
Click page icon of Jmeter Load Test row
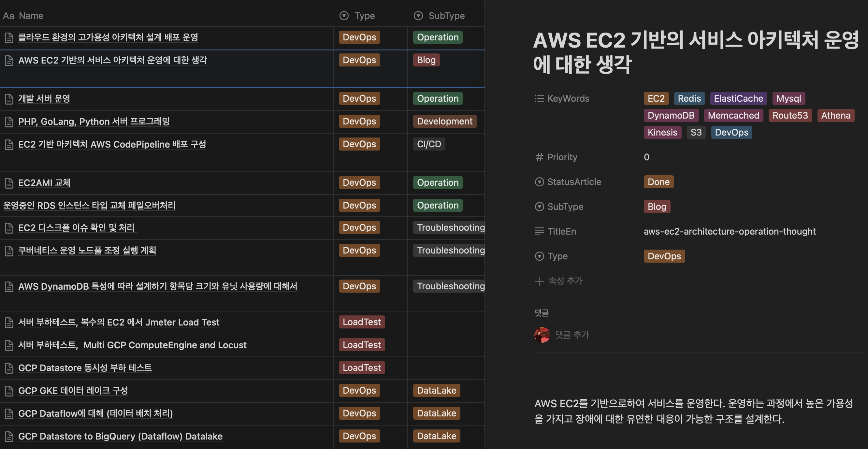pyautogui.click(x=9, y=323)
